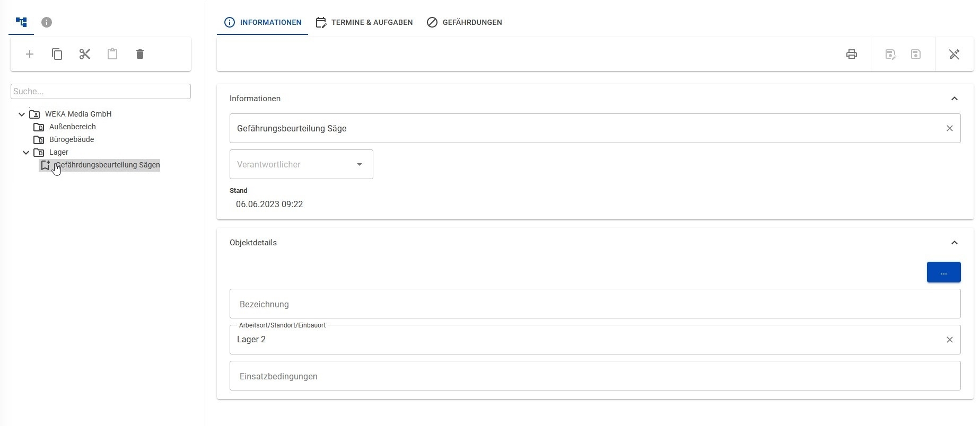Collapse the Informationen section chevron
The image size is (980, 426).
click(x=955, y=99)
